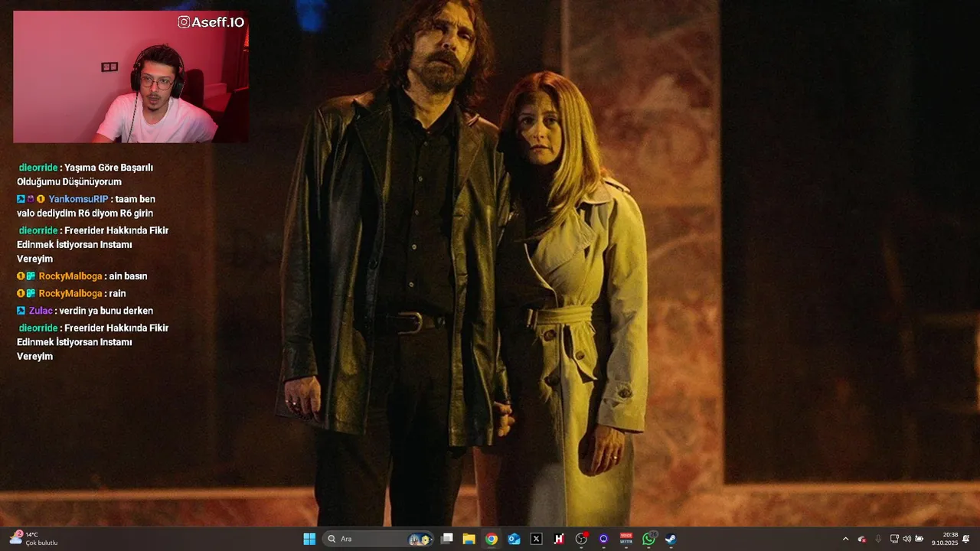
Task: Open the X app in taskbar
Action: point(537,539)
